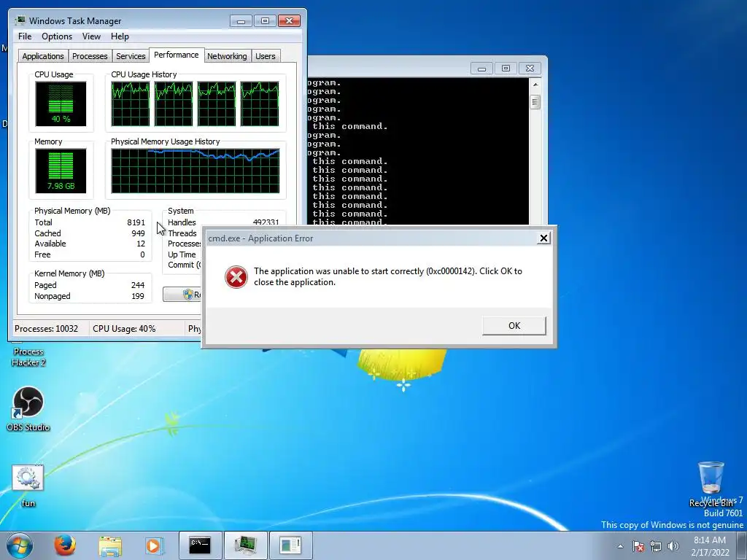Click the Command Prompt taskbar button
747x560 pixels.
coord(200,545)
